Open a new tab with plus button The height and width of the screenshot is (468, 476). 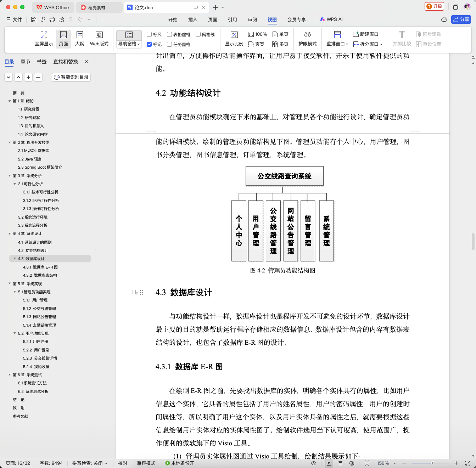[215, 7]
